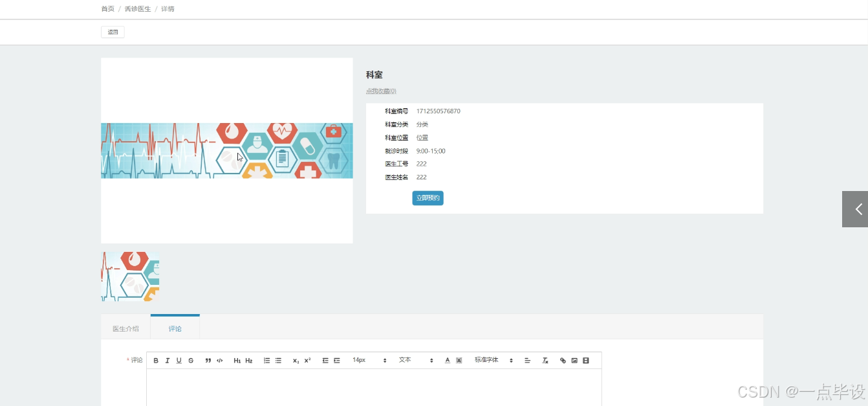
Task: Toggle underline formatting in comment editor
Action: (x=179, y=361)
